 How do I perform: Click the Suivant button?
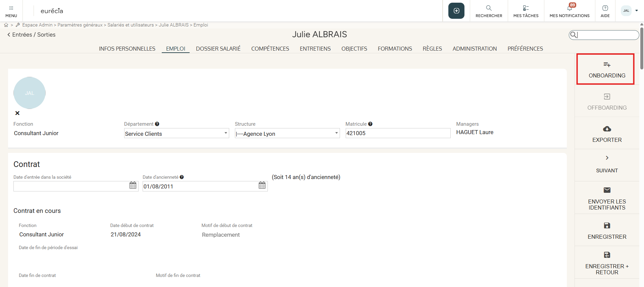click(607, 164)
